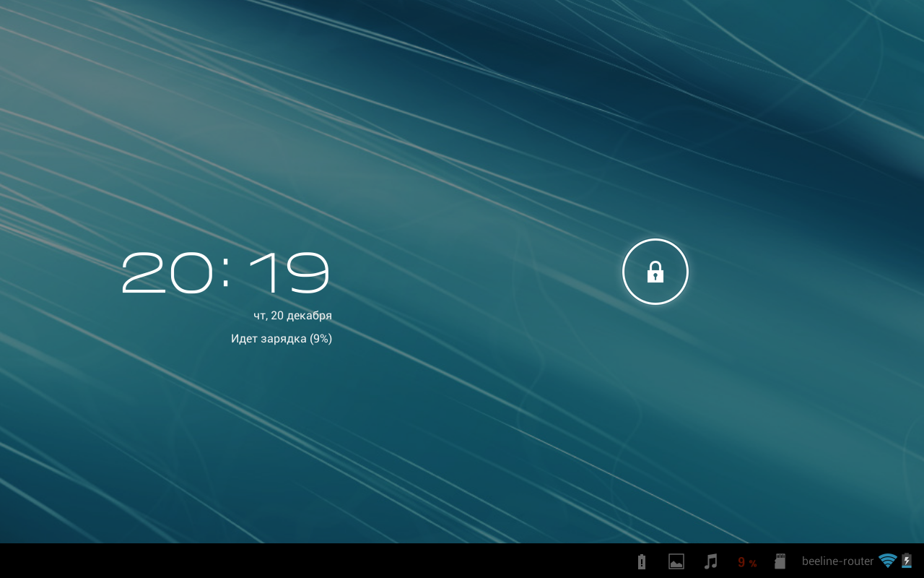Tap the charging battery status icon
The width and height of the screenshot is (924, 578).
tap(907, 561)
